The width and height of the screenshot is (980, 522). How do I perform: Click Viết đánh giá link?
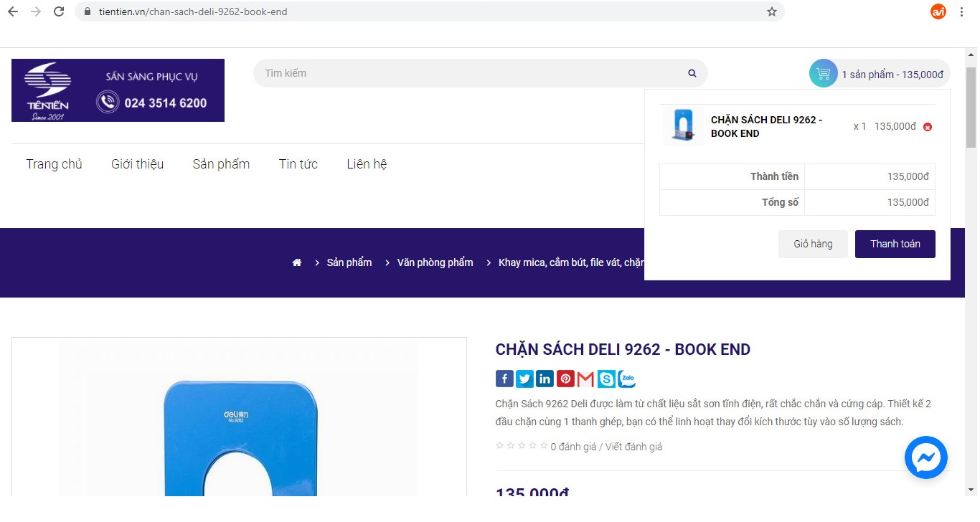[x=634, y=447]
